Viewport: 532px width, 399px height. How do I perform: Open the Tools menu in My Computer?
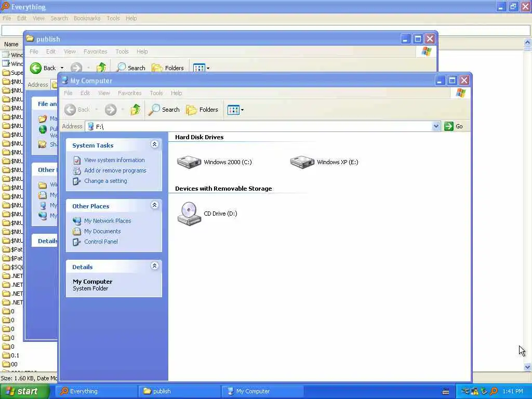click(x=156, y=93)
